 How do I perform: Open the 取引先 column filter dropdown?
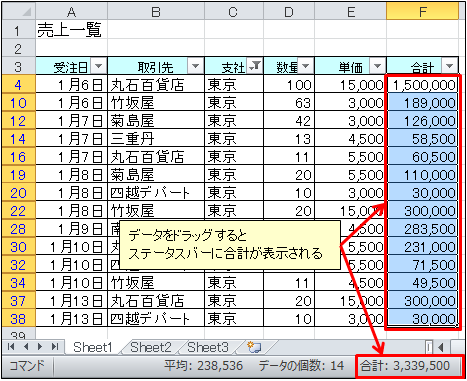click(x=195, y=66)
